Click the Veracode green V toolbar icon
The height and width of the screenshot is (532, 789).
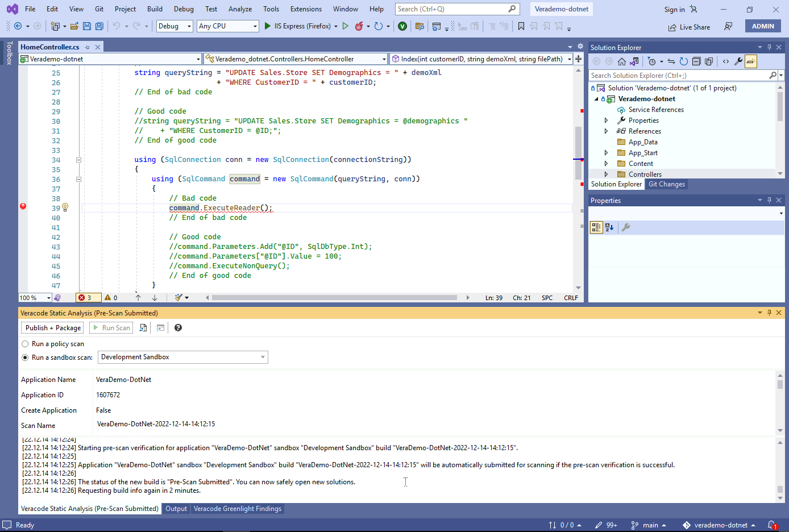[402, 26]
